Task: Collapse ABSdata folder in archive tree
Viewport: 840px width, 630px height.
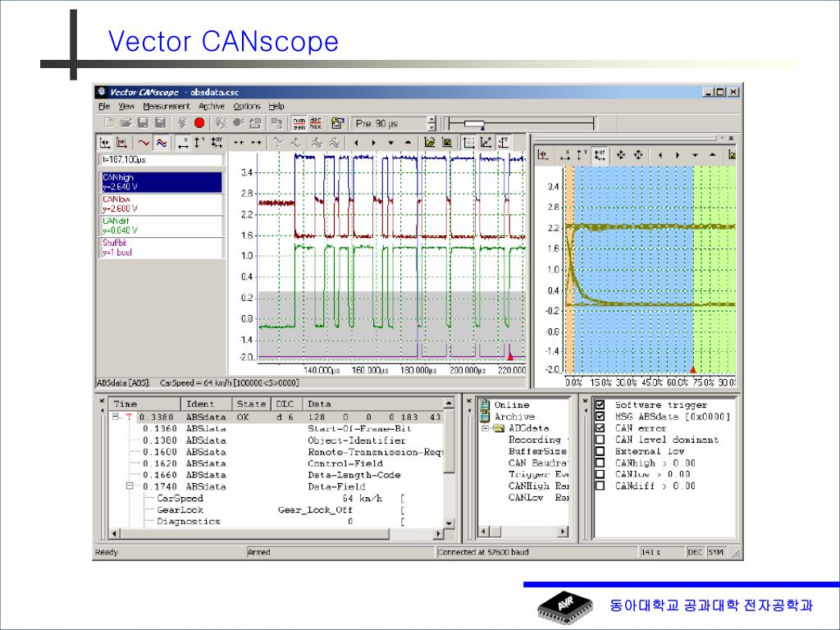Action: 485,428
